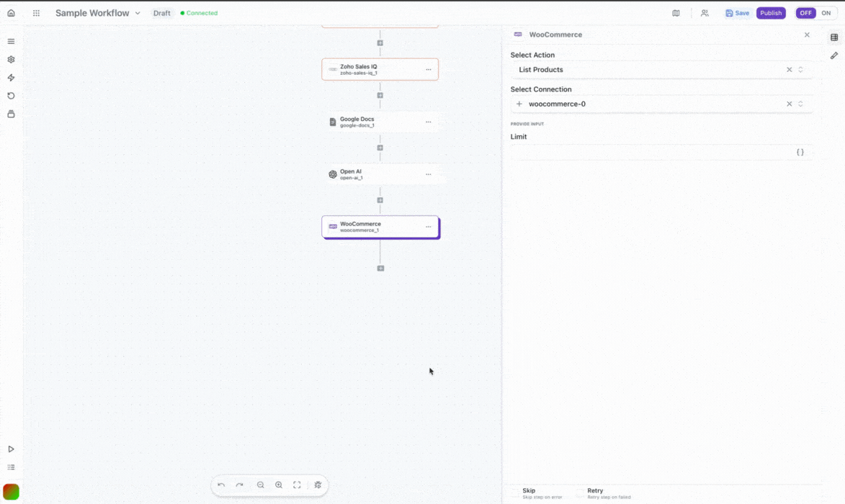845x504 pixels.
Task: Open the hamburger menu in the left sidebar
Action: point(11,41)
